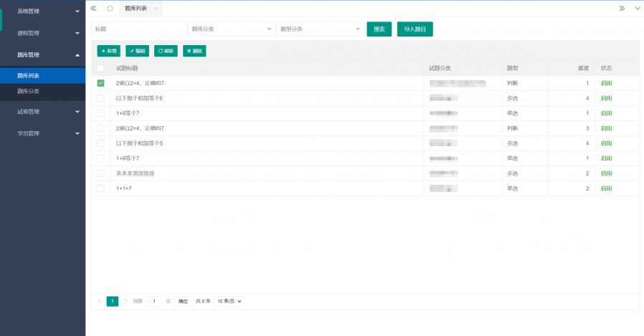
Task: Click the 新增 add button
Action: (109, 51)
